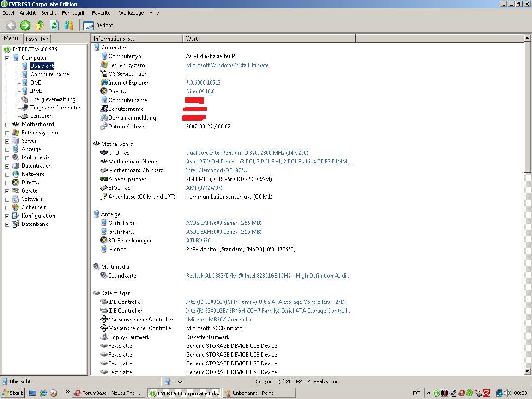
Task: Click the Konfiguration tree icon
Action: [16, 216]
